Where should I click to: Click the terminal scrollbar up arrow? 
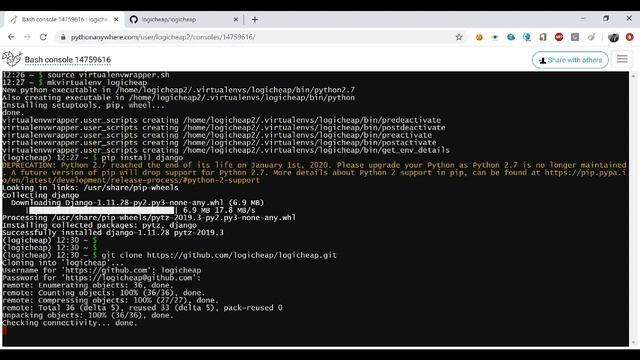[633, 76]
